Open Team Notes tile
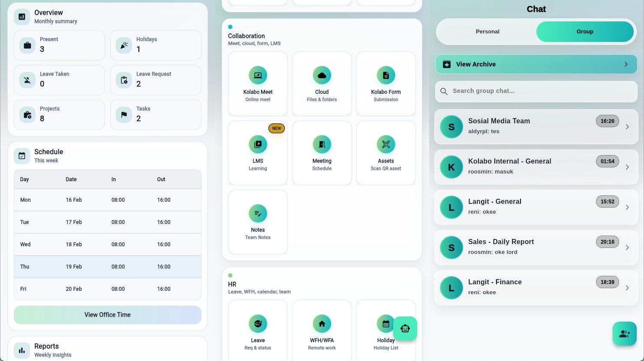The height and width of the screenshot is (361, 644). (x=258, y=222)
